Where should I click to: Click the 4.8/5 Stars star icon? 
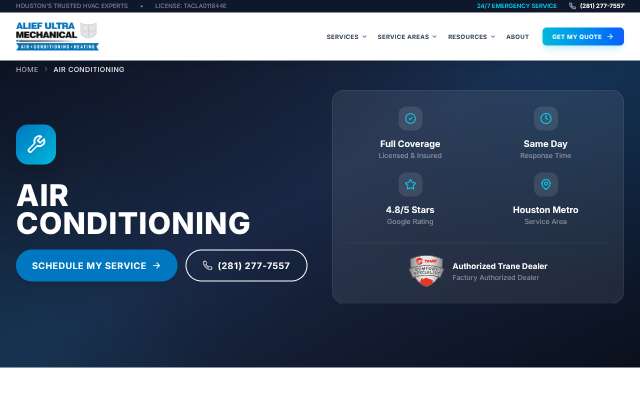(410, 184)
